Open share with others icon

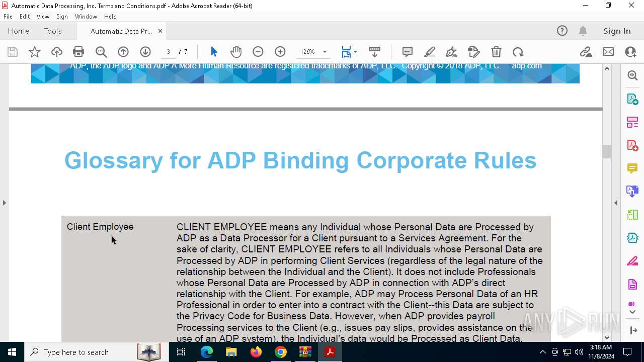(x=630, y=52)
